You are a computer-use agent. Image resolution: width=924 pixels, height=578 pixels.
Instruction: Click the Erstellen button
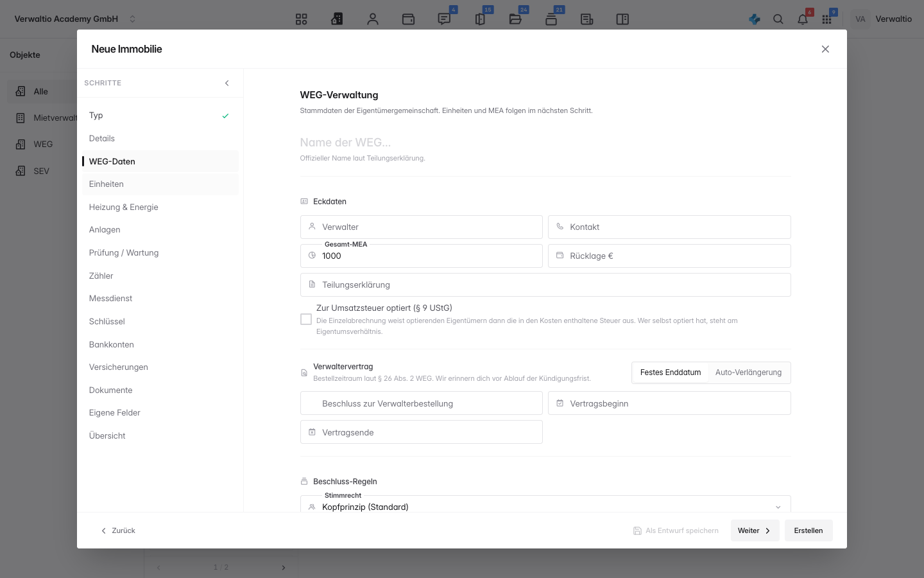809,530
